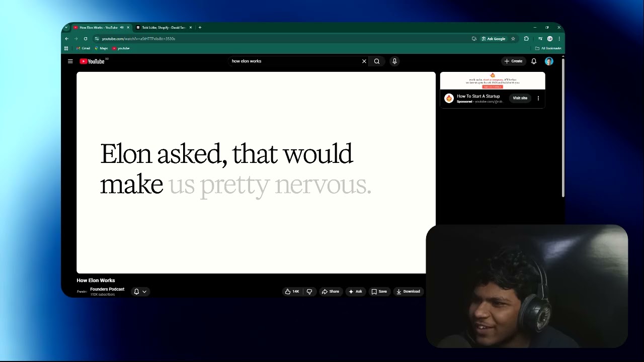The height and width of the screenshot is (362, 644).
Task: Clear the search query with the X
Action: [364, 61]
